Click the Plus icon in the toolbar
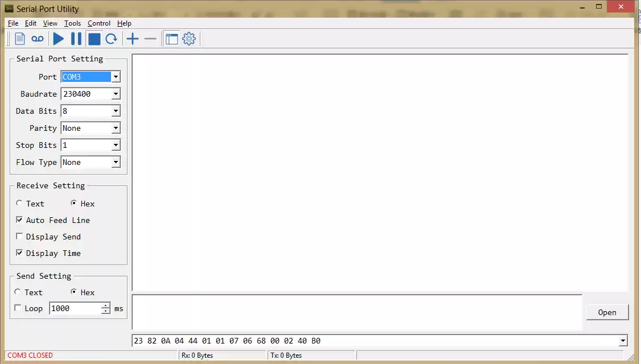Image resolution: width=641 pixels, height=364 pixels. pyautogui.click(x=132, y=39)
